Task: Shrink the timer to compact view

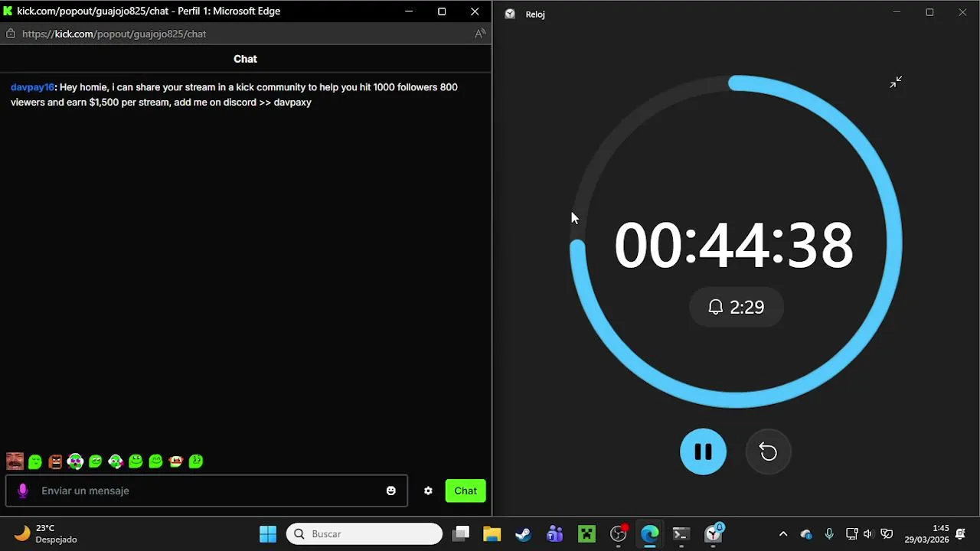Action: point(896,82)
